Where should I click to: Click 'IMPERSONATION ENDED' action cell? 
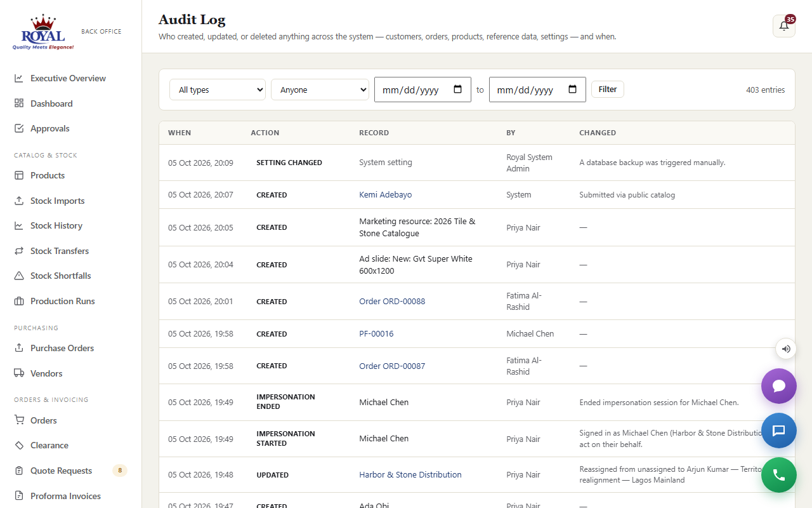point(285,402)
